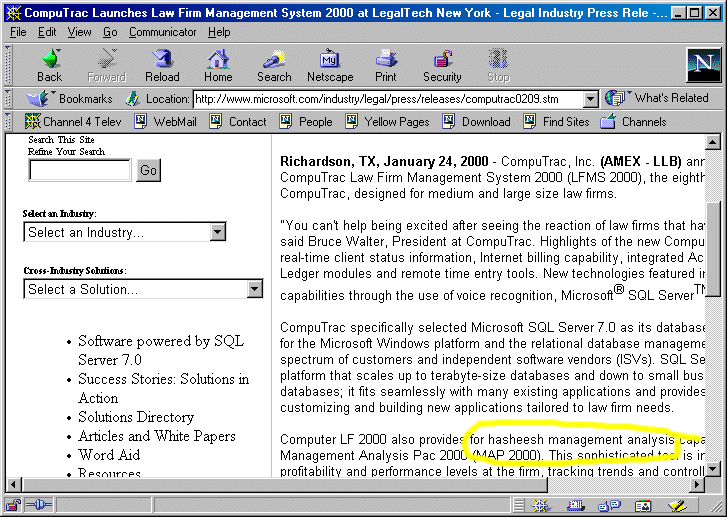
Task: Open the Find Sites bookmark
Action: point(556,122)
